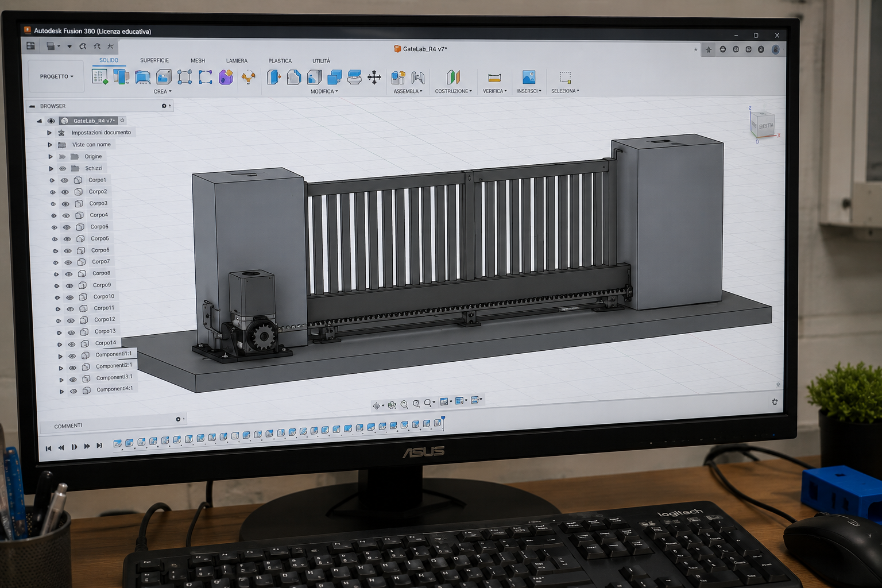This screenshot has height=588, width=882.
Task: Open the CREA dropdown menu
Action: pyautogui.click(x=163, y=91)
